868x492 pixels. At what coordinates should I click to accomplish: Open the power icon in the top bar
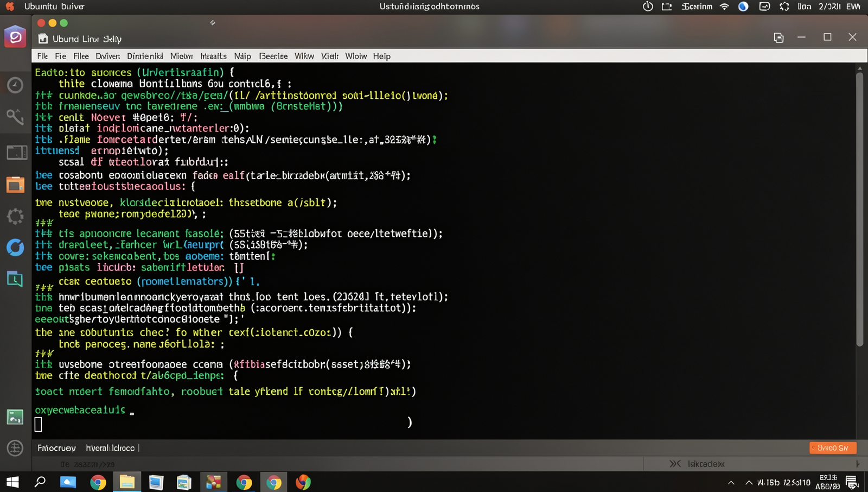(648, 7)
